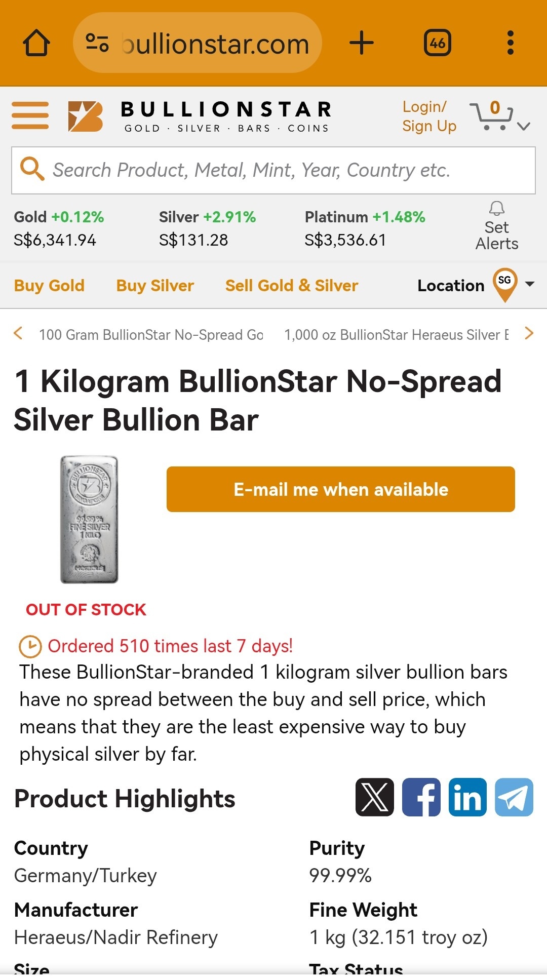Image resolution: width=547 pixels, height=980 pixels.
Task: Expand the Location SG dropdown
Action: 530,284
